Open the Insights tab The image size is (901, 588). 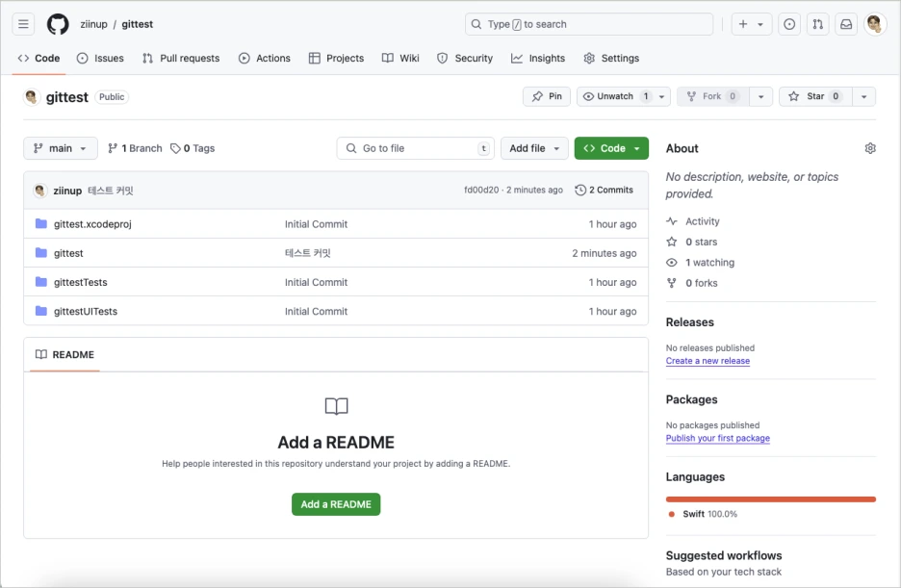coord(538,58)
